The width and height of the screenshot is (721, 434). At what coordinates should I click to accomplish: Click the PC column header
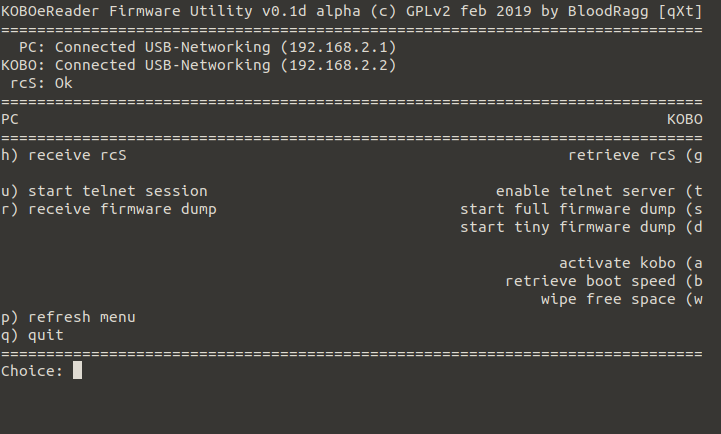click(x=10, y=119)
